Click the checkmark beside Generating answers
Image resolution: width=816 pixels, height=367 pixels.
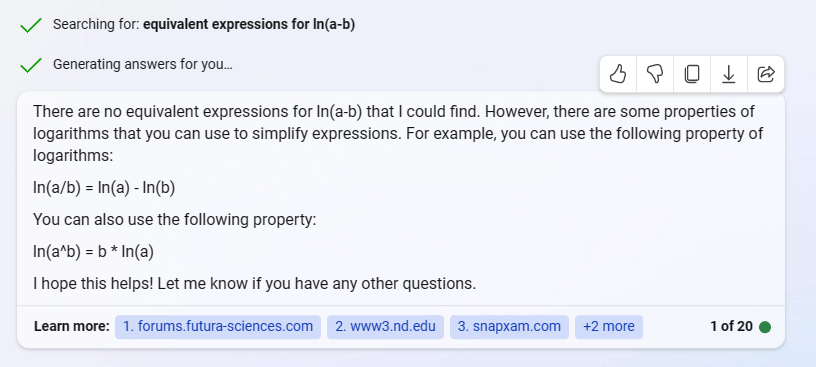click(31, 65)
